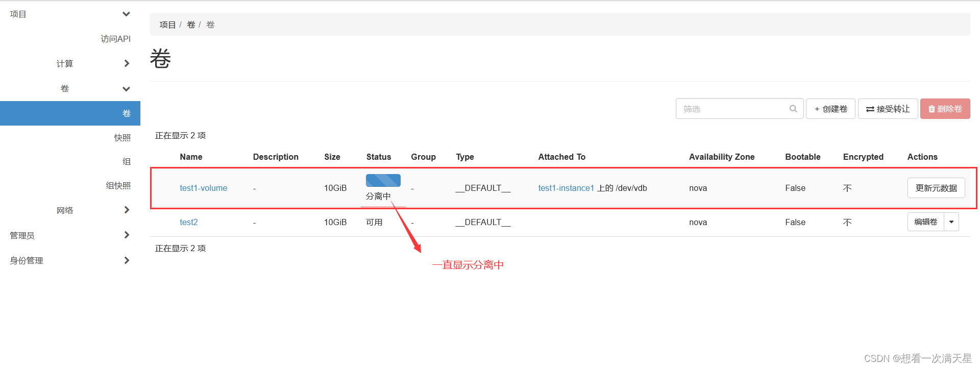
Task: Click the 接受转让 button
Action: 888,109
